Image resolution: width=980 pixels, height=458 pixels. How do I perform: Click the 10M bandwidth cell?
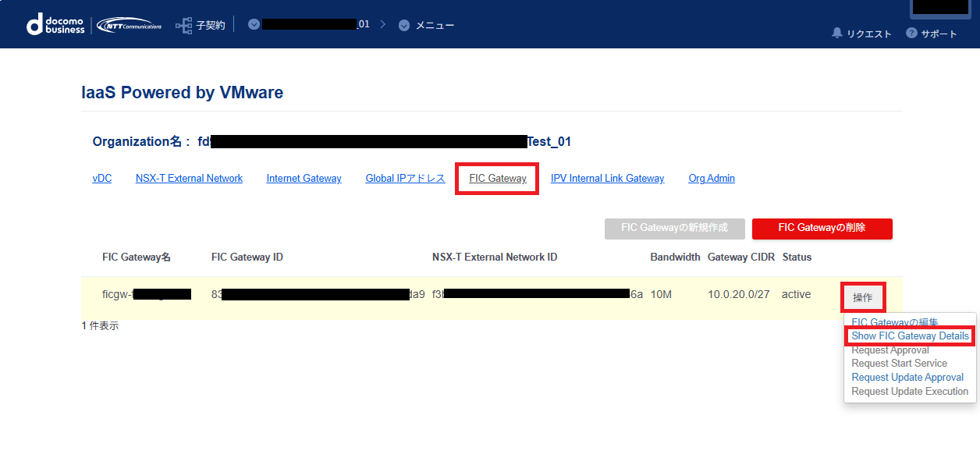pos(661,295)
